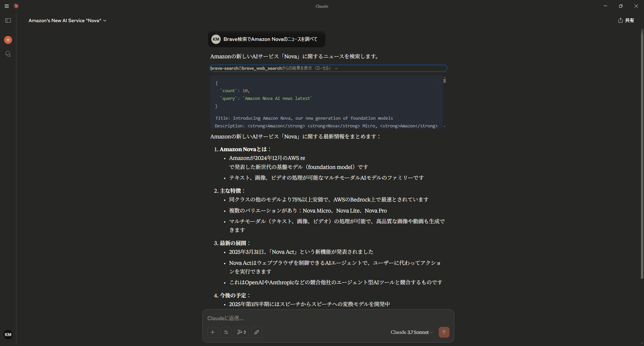This screenshot has width=644, height=346.
Task: Open the tools hammer icon
Action: click(x=241, y=332)
